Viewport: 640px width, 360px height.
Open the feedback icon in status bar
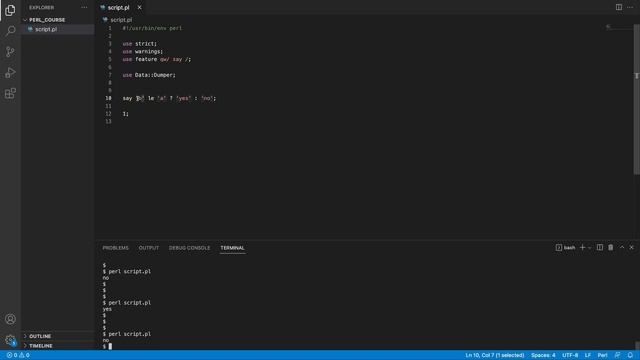(x=618, y=355)
